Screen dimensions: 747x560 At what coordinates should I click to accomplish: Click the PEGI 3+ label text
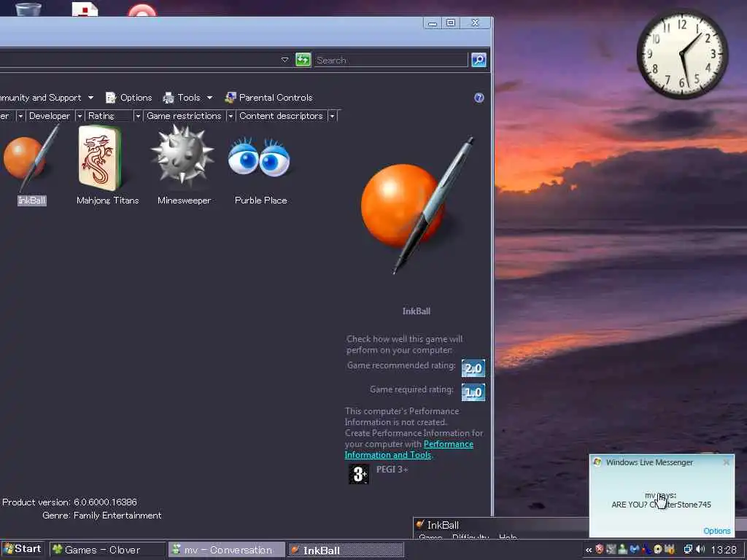point(392,470)
